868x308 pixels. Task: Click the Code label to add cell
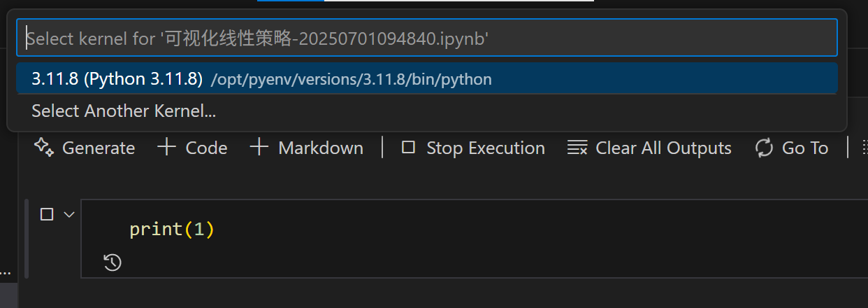[206, 148]
